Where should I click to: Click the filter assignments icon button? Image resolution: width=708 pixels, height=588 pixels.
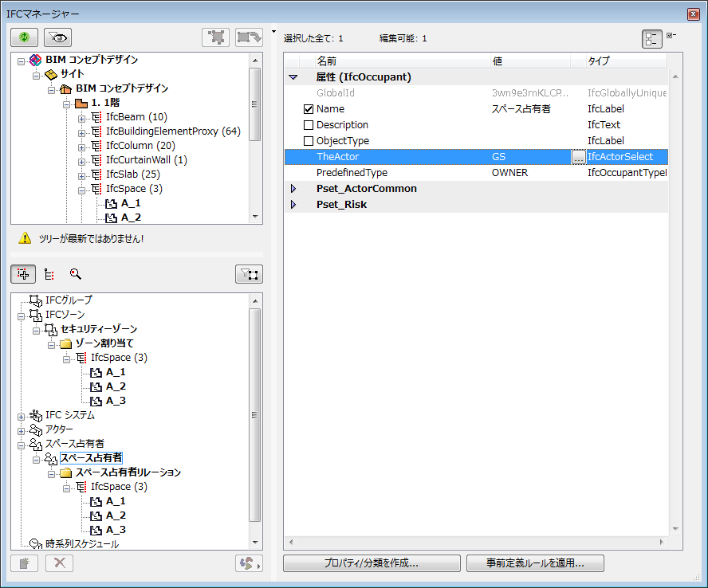point(250,274)
